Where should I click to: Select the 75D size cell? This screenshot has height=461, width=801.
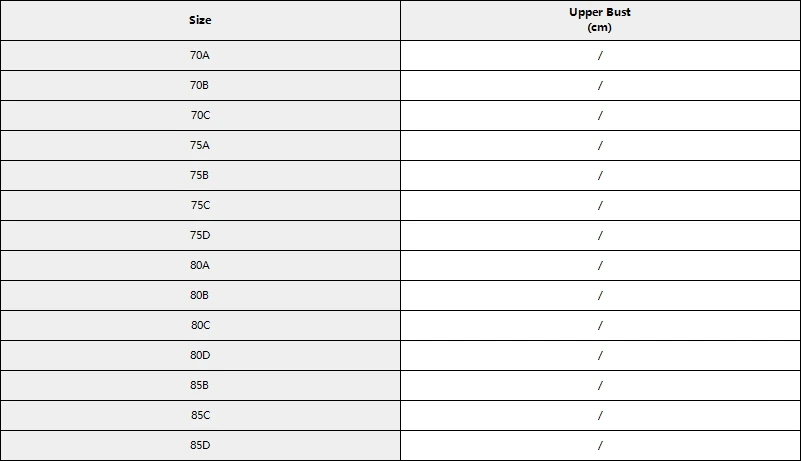click(x=200, y=236)
